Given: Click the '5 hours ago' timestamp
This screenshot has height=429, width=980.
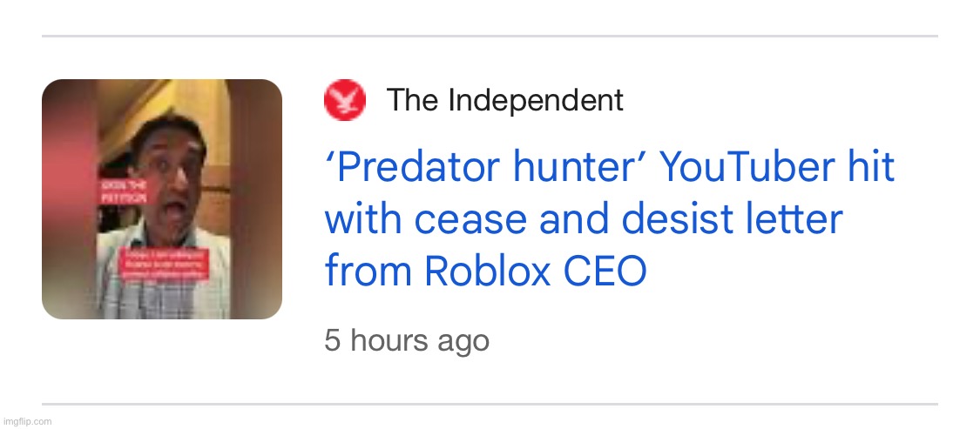Looking at the screenshot, I should pyautogui.click(x=407, y=340).
